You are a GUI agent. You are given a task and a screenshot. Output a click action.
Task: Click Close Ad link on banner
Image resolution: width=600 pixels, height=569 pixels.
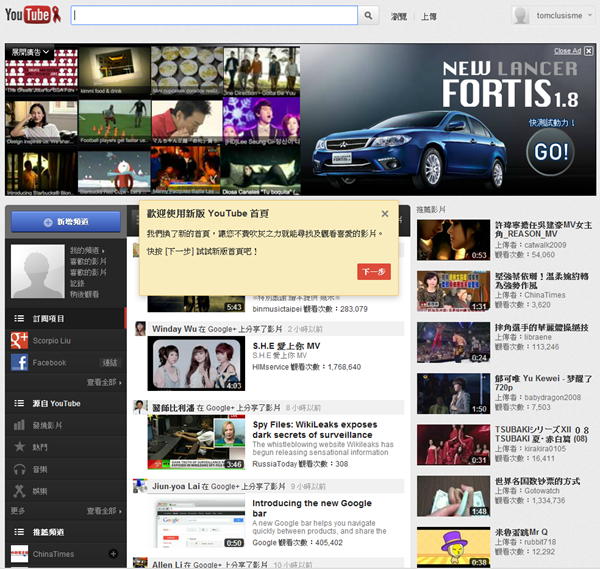point(567,51)
